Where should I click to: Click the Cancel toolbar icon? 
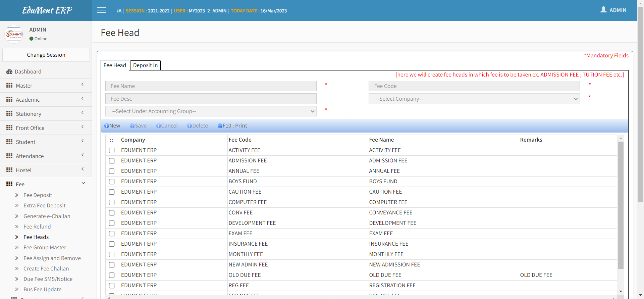tap(158, 126)
